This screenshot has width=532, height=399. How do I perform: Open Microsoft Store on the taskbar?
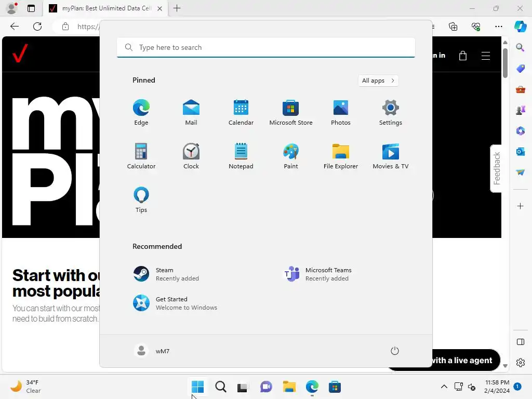click(335, 387)
